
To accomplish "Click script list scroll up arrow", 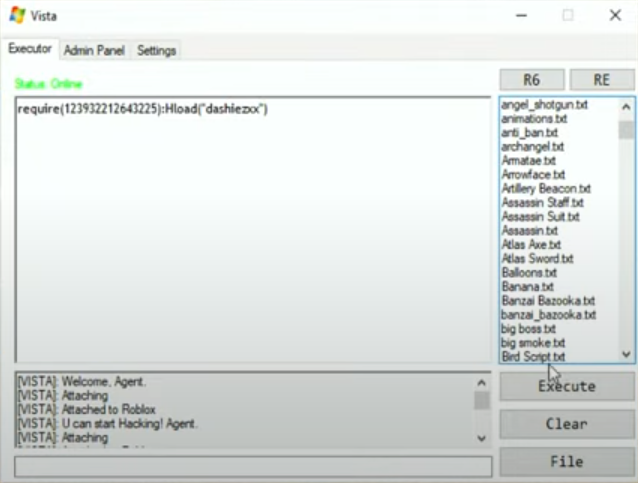I will (x=626, y=107).
